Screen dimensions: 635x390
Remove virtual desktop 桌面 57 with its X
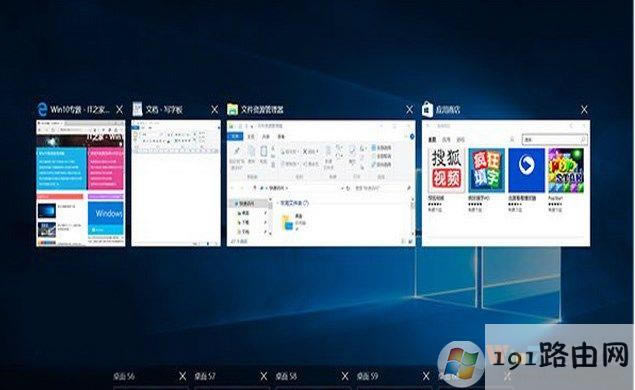coord(264,376)
